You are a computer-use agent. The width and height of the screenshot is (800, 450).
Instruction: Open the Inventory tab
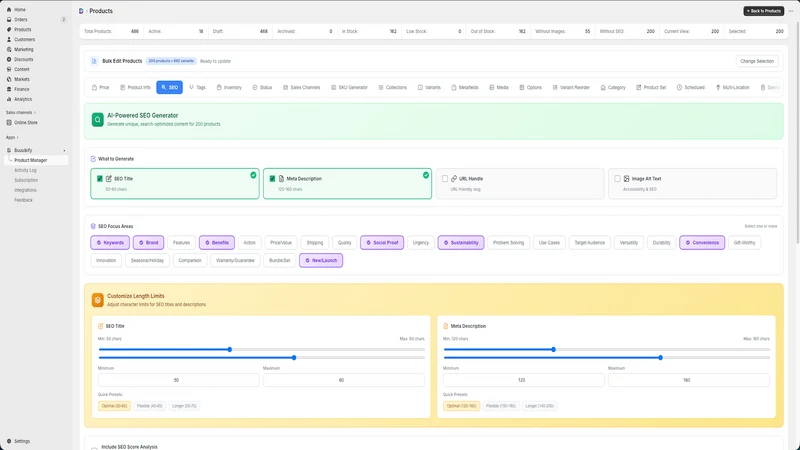[x=229, y=87]
